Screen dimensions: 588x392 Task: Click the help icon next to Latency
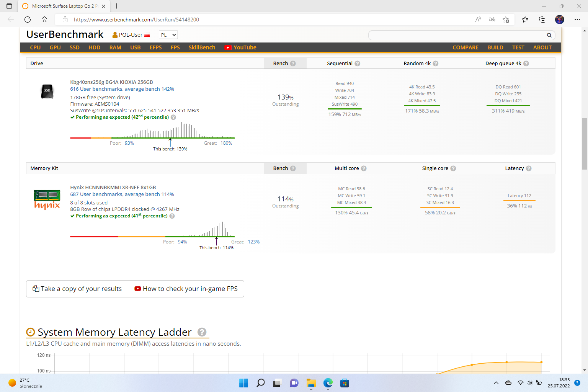click(x=529, y=168)
